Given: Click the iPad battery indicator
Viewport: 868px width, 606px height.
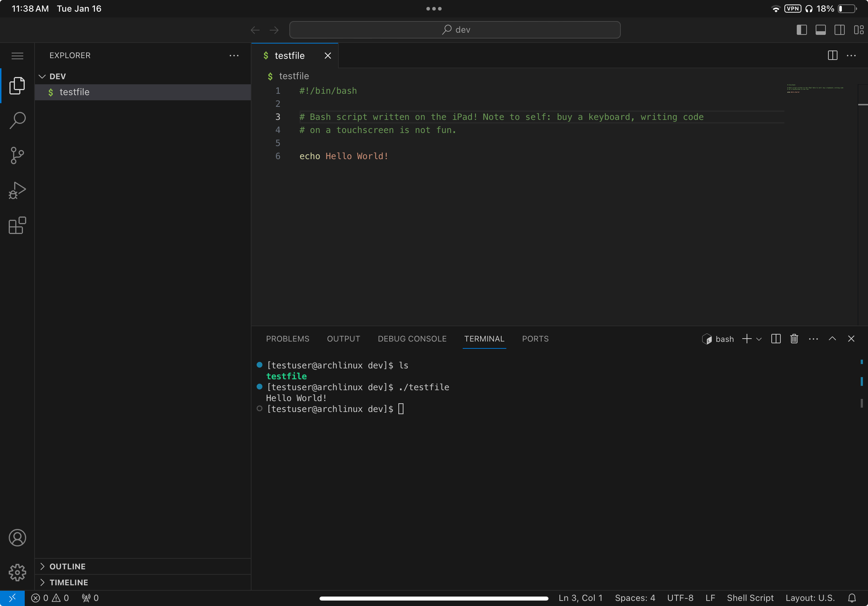Looking at the screenshot, I should pyautogui.click(x=847, y=9).
